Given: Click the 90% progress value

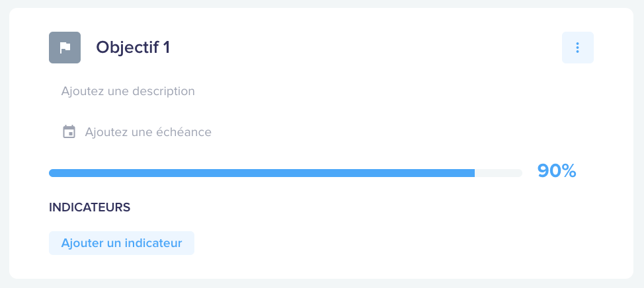Looking at the screenshot, I should click(557, 171).
